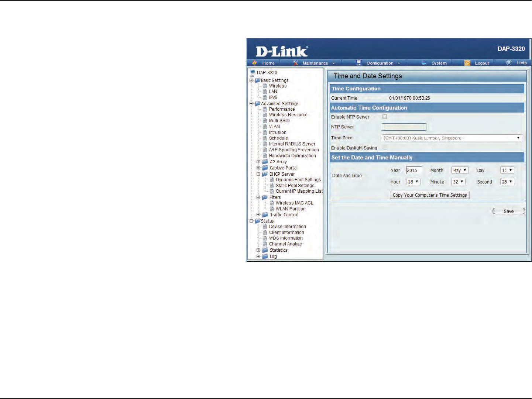Click the Performance page icon
Screen dimensions: 532x399
(x=265, y=109)
